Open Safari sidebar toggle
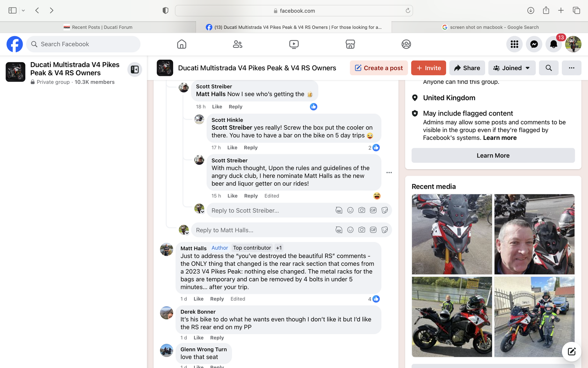Viewport: 588px width, 368px height. tap(12, 11)
